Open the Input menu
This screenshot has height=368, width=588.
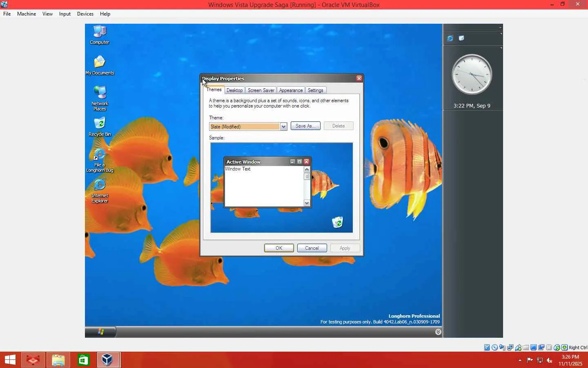coord(65,14)
